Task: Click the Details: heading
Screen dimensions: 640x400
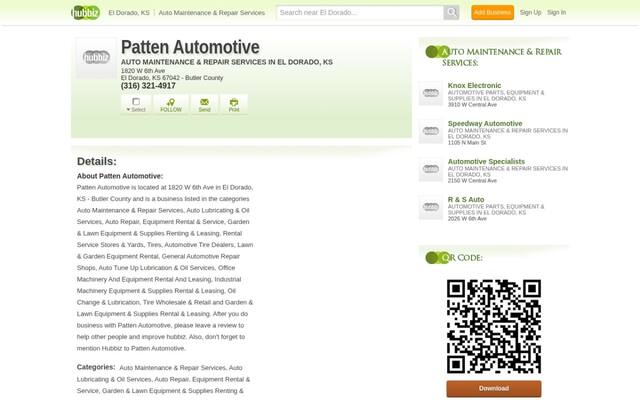Action: click(97, 161)
